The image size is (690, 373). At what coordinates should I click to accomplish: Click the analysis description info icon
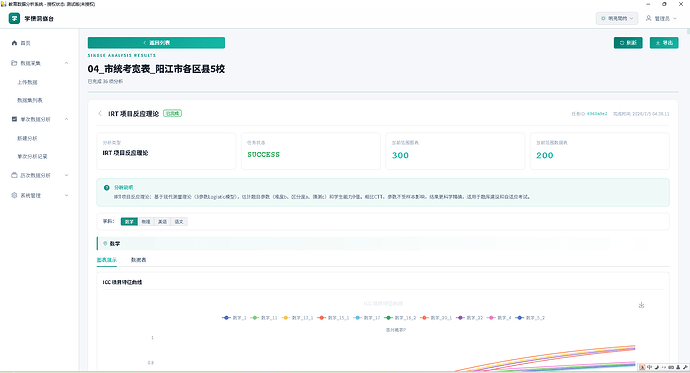click(x=106, y=187)
